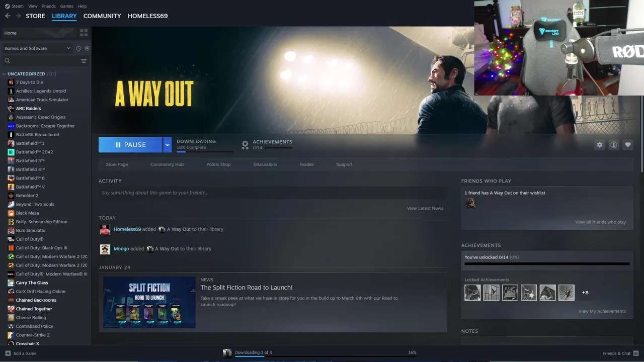Go to the Store tab
644x362 pixels.
(x=35, y=16)
